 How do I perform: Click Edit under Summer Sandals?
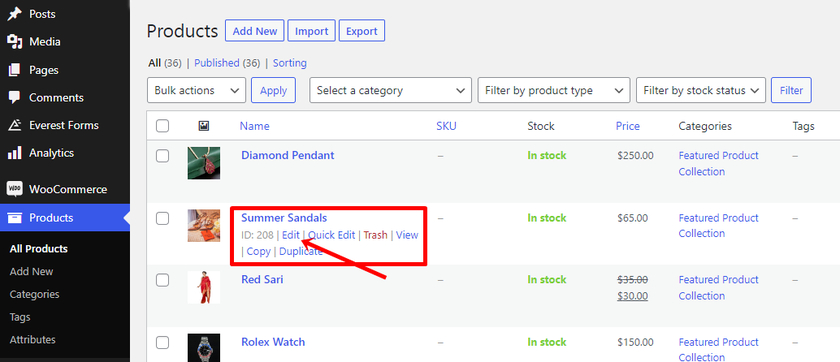(x=291, y=235)
